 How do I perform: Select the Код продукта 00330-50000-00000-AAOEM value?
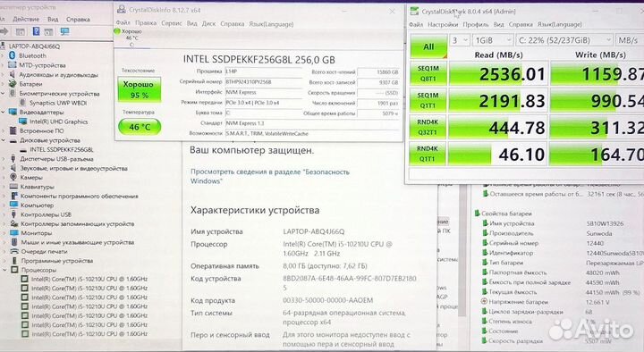327,300
